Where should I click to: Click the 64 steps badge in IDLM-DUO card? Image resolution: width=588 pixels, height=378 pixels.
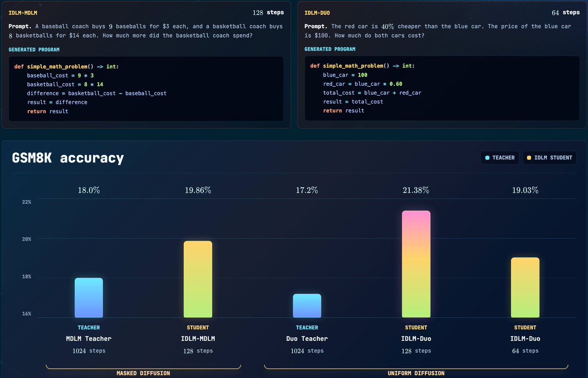(565, 13)
